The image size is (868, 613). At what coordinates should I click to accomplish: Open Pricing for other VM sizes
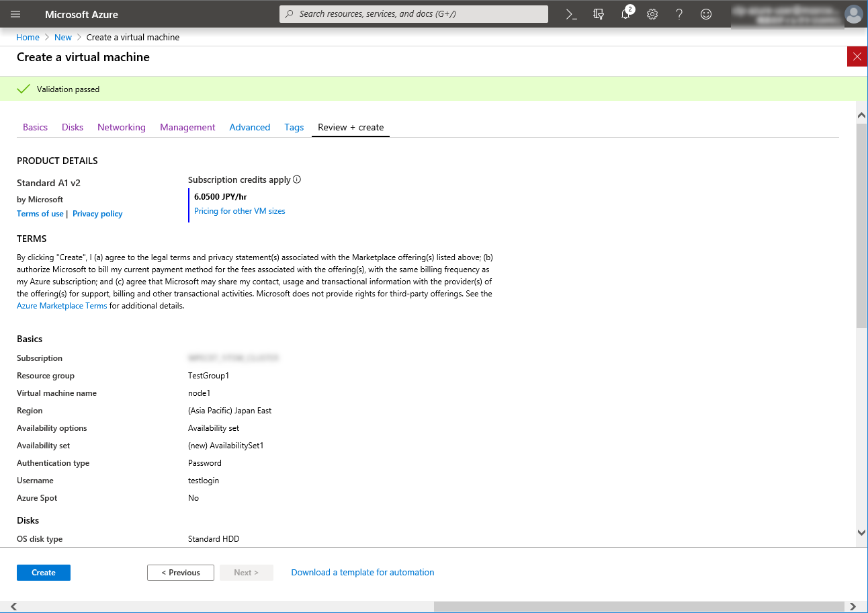pos(239,211)
